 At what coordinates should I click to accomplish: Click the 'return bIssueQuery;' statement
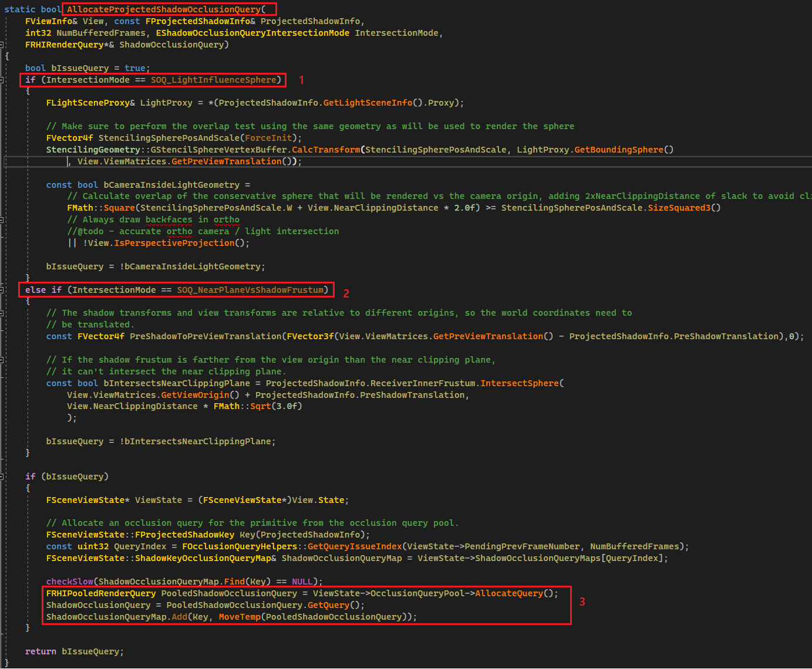[75, 651]
